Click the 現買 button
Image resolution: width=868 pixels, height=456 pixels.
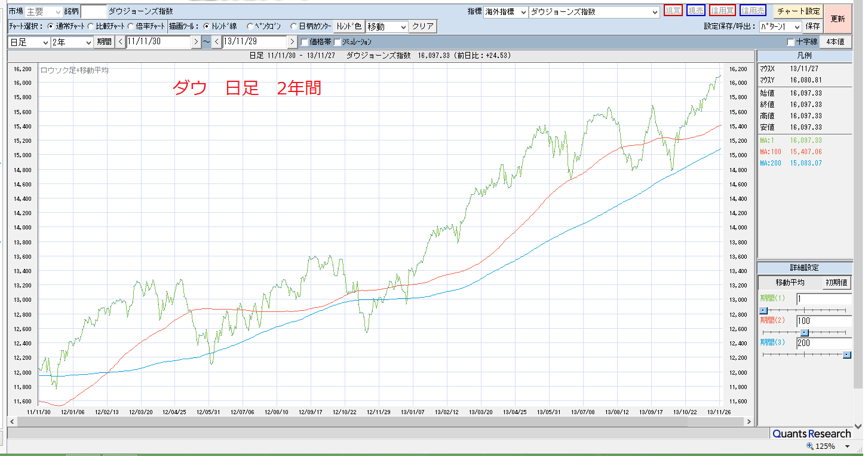point(673,11)
